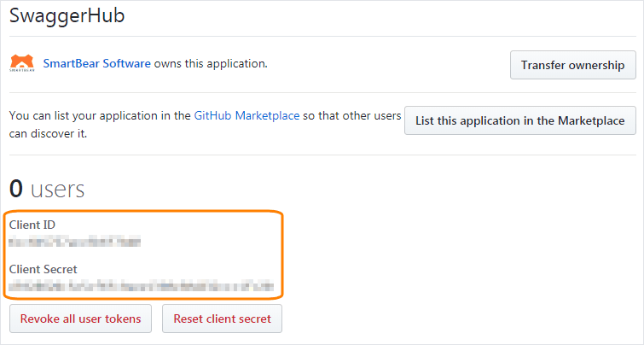Image resolution: width=644 pixels, height=345 pixels.
Task: Click the "can discover it." text line
Action: click(x=48, y=133)
